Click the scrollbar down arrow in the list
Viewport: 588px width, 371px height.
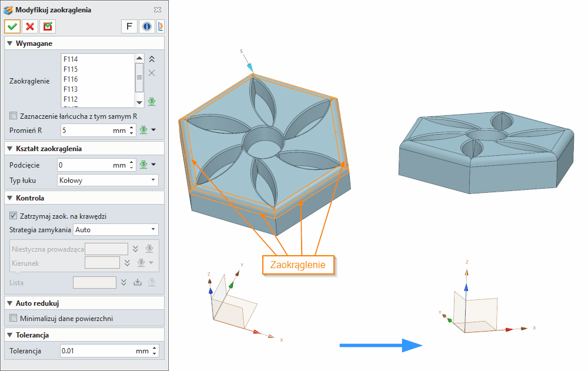click(139, 102)
